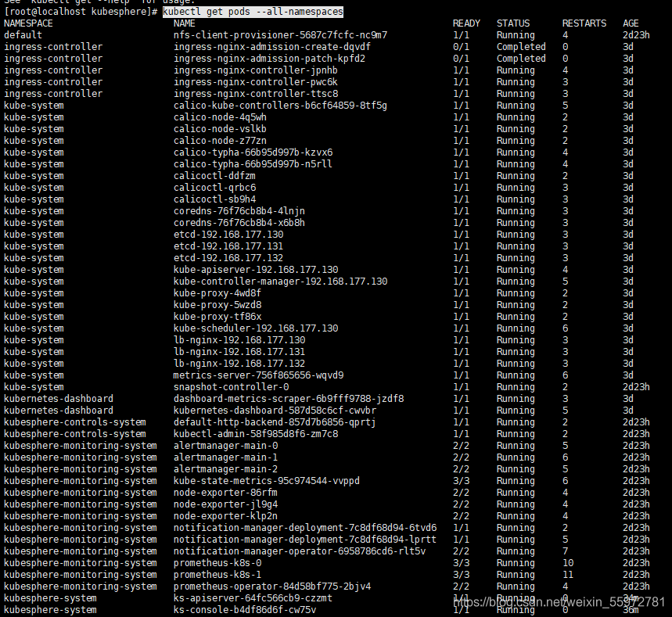Click the READY column header
This screenshot has width=672, height=617.
(466, 23)
